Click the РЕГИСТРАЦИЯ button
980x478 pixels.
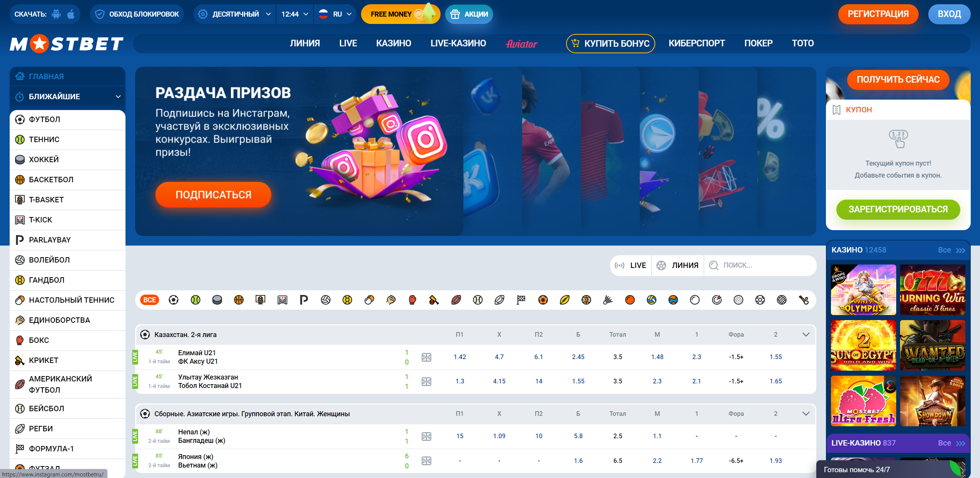pyautogui.click(x=878, y=14)
